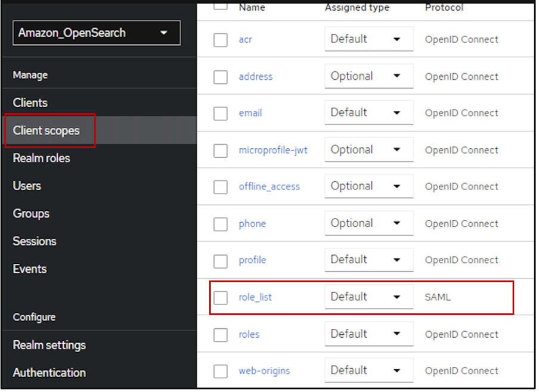Open offline_access assigned type dropdown

click(x=369, y=186)
